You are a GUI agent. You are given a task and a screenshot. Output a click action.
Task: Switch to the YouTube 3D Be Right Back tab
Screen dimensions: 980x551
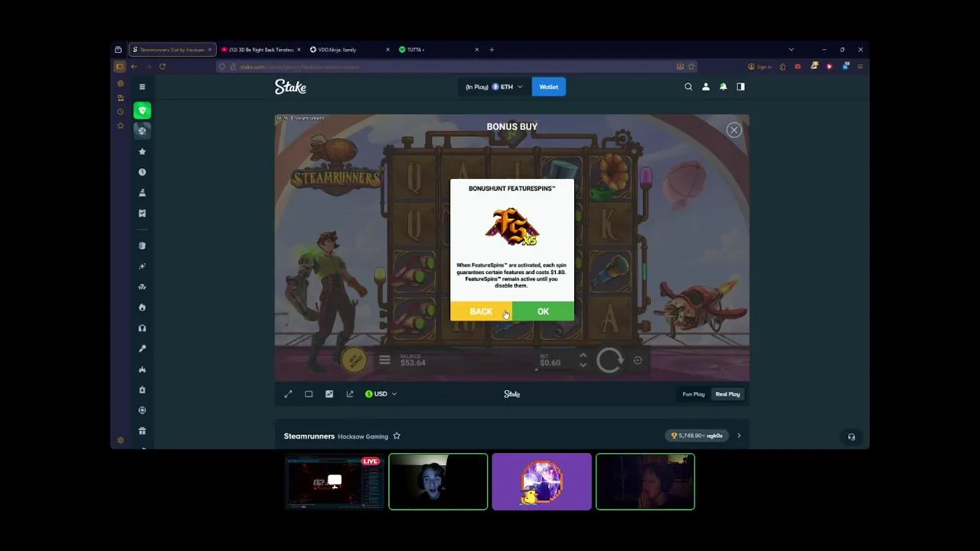coord(260,50)
